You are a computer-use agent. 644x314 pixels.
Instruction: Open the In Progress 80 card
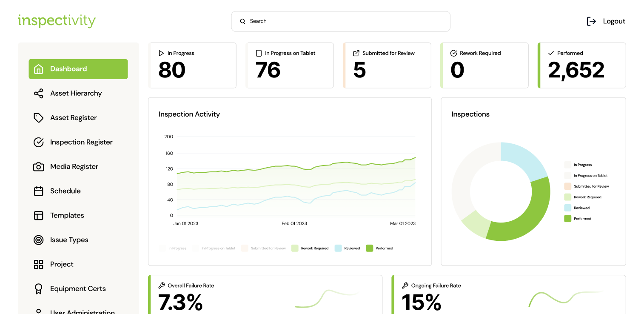(192, 66)
